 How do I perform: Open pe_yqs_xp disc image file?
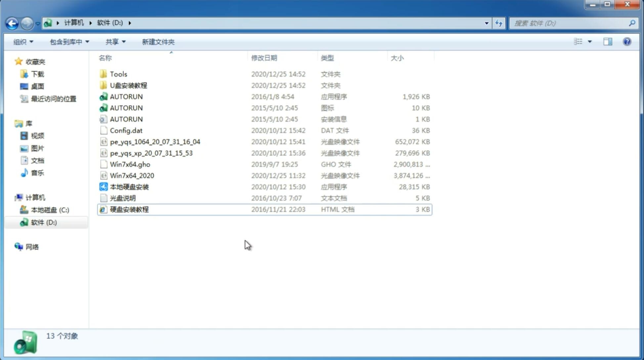151,153
